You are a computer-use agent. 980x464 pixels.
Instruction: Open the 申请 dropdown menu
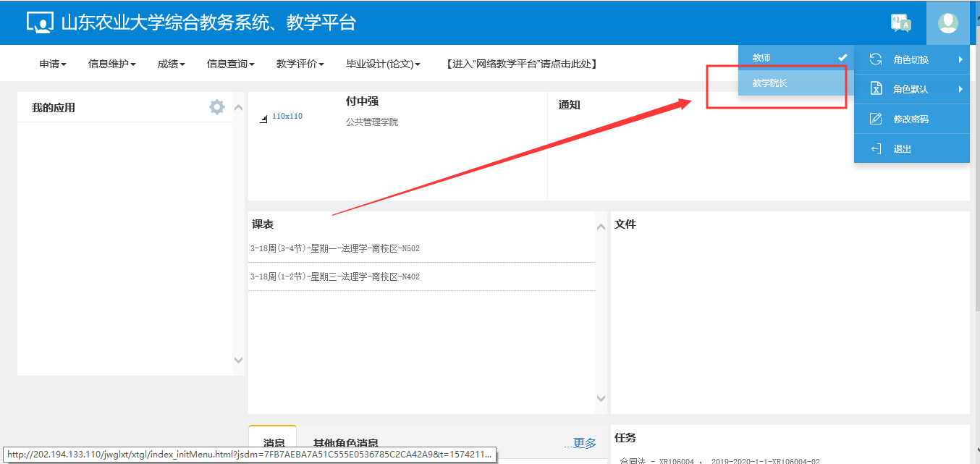(x=53, y=64)
